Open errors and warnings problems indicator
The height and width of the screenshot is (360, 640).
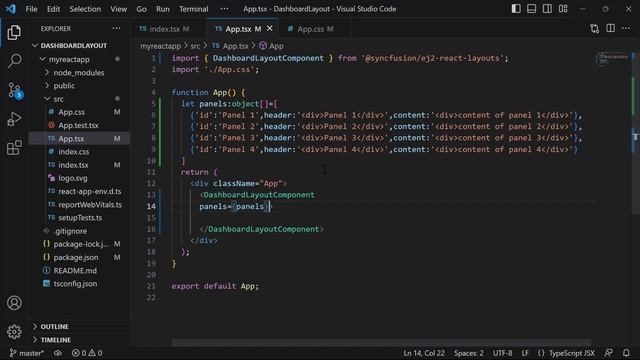coord(87,353)
